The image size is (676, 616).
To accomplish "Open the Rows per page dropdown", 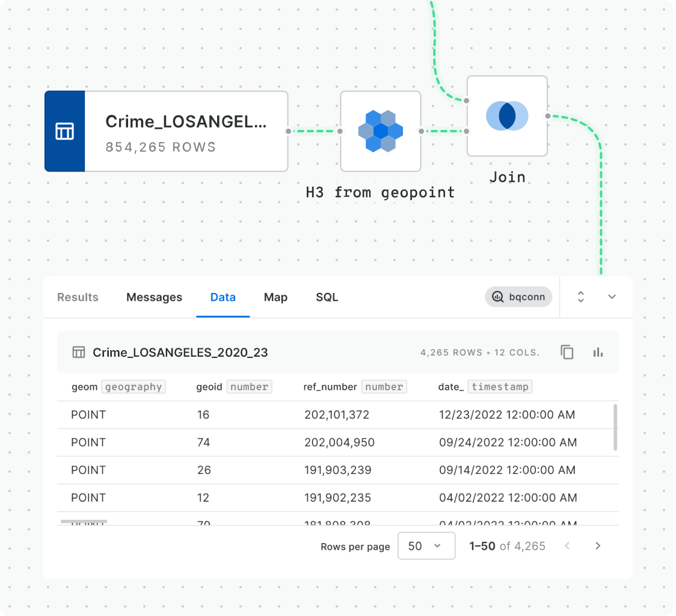I will 426,546.
